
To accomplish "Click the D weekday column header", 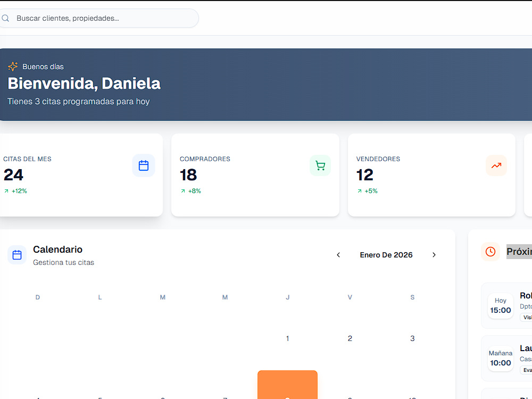I will (x=38, y=297).
